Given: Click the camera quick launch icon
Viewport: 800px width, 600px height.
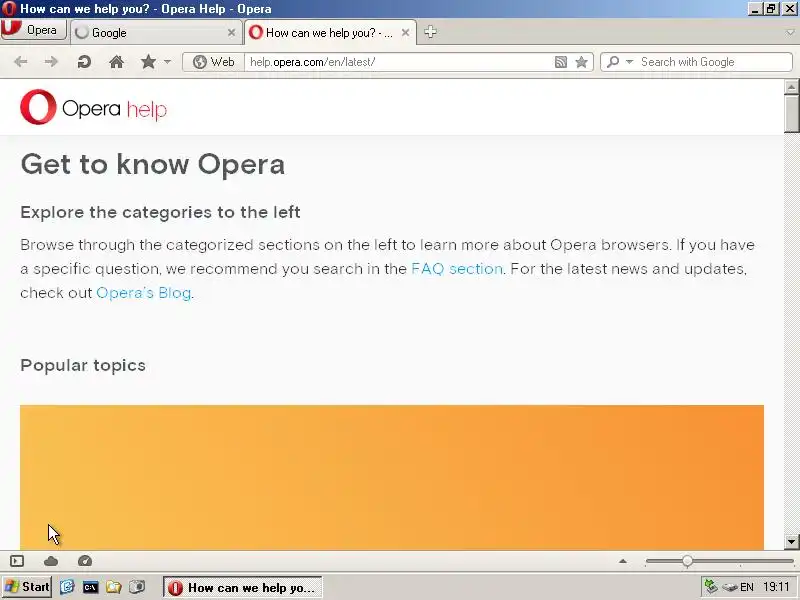Looking at the screenshot, I should pos(137,587).
